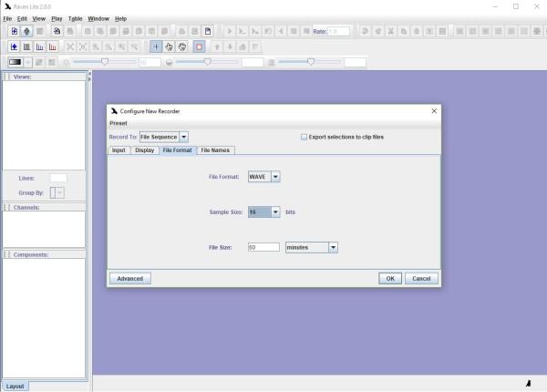The image size is (547, 392).
Task: Click the first view toolbar icon
Action: click(15, 46)
